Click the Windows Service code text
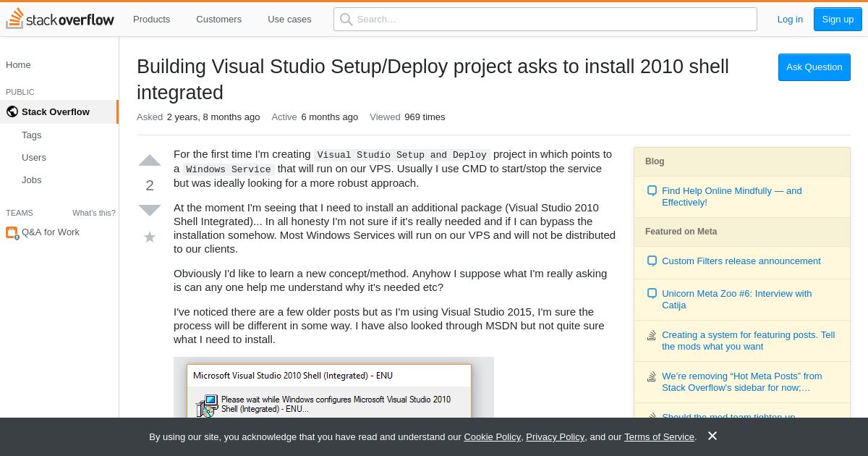Viewport: 868px width, 456px height. [229, 169]
